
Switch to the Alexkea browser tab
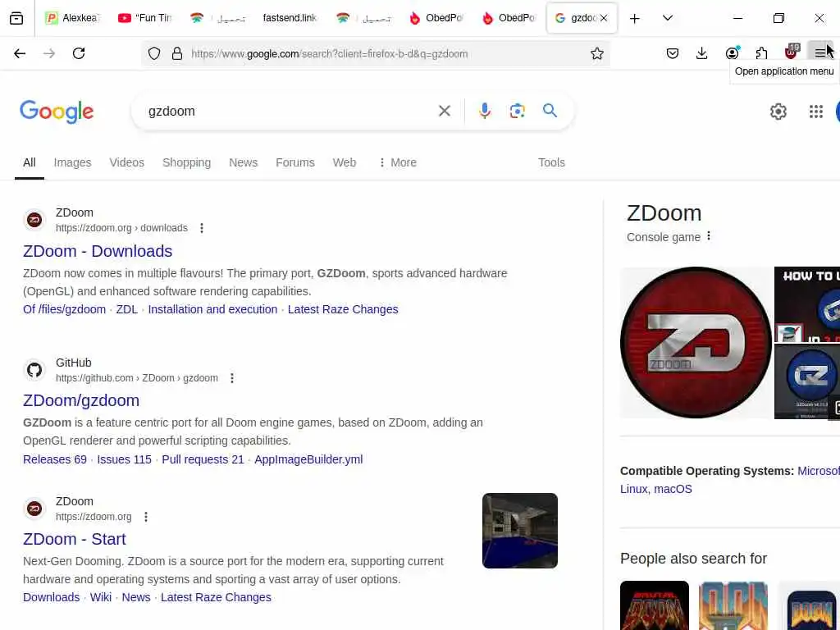tap(72, 18)
